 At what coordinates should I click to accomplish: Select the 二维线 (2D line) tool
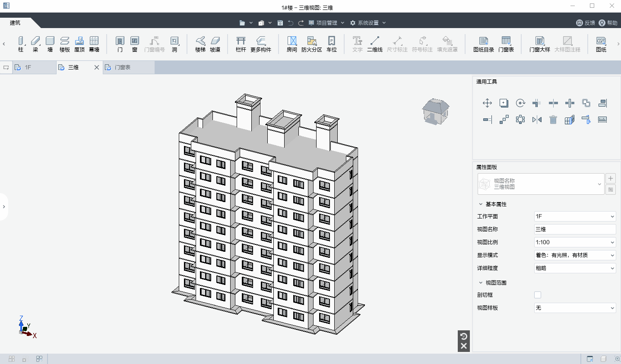pos(375,44)
